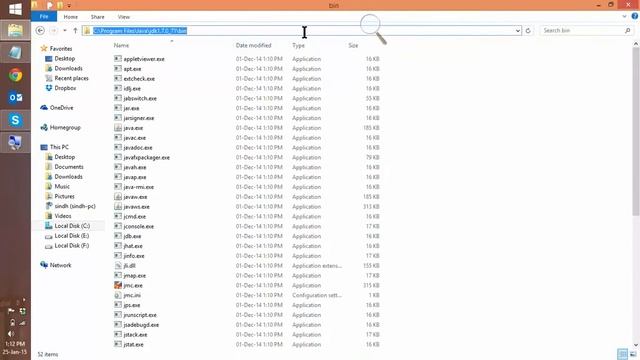
Task: Expand the ribbon with the chevron
Action: click(x=624, y=17)
